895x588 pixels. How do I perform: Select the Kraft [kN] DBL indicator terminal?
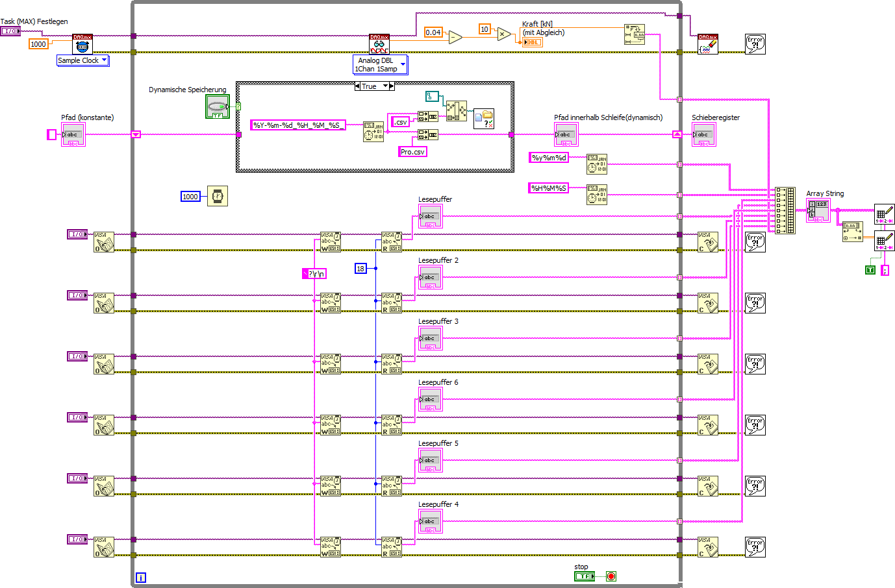point(532,42)
